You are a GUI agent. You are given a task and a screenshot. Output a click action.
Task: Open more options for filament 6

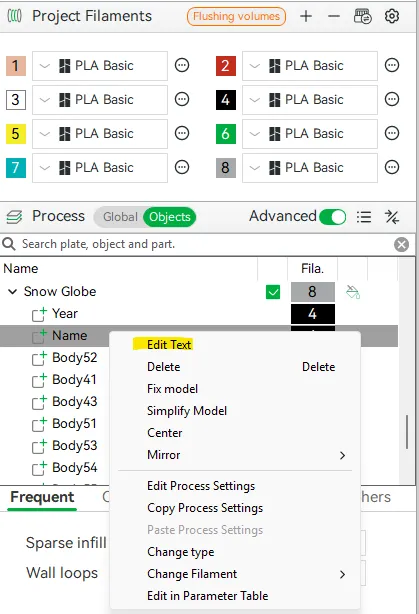392,133
